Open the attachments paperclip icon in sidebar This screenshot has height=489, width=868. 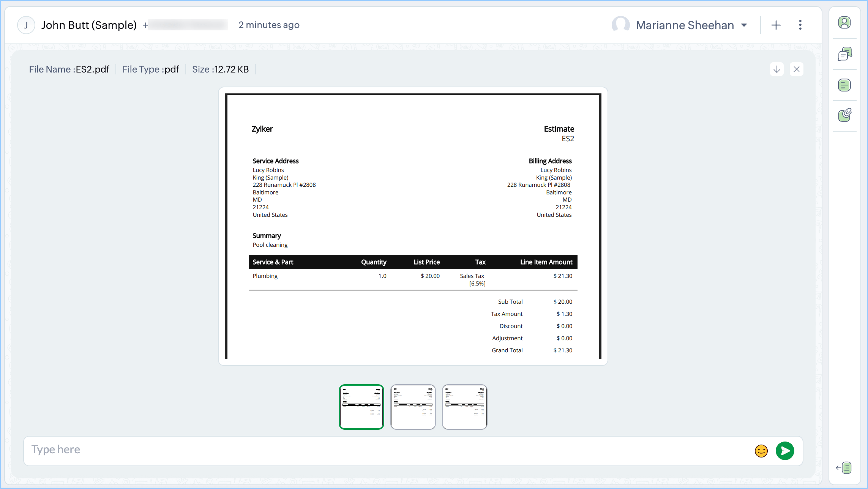[x=844, y=115]
